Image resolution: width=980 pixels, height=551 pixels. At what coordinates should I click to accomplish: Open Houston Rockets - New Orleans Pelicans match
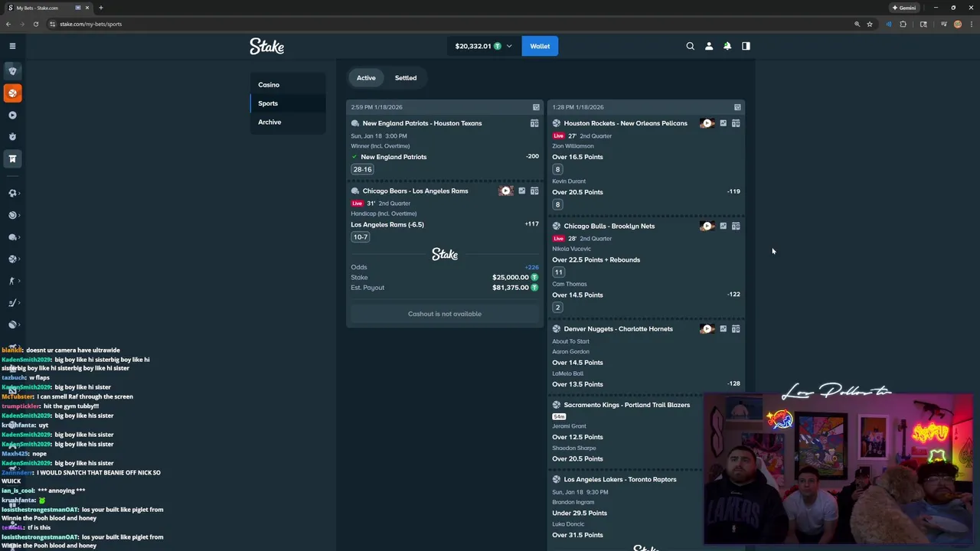[626, 123]
